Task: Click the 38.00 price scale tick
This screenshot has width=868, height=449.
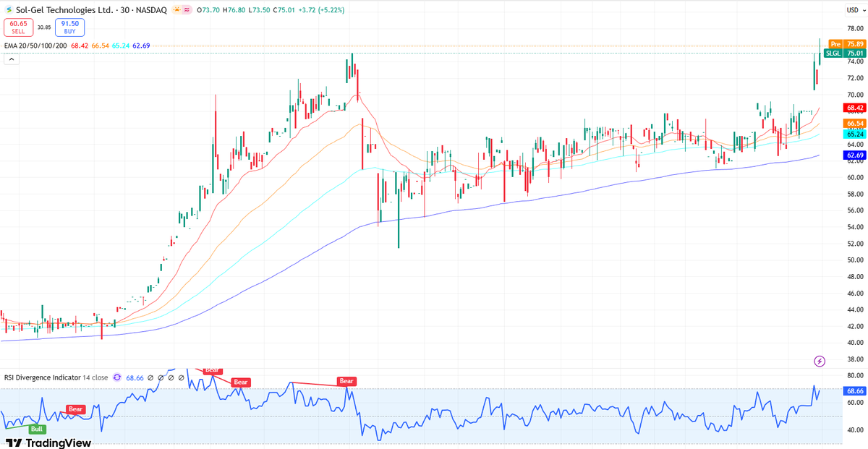Action: coord(855,359)
